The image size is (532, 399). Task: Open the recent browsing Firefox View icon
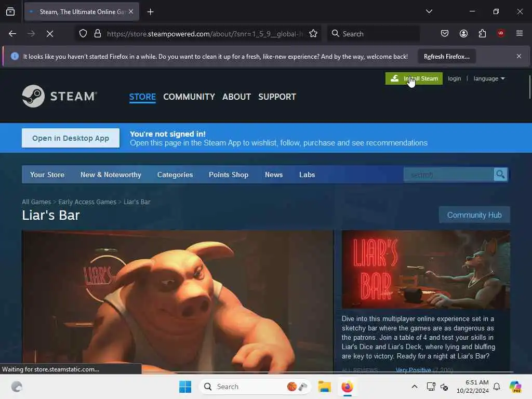click(10, 11)
